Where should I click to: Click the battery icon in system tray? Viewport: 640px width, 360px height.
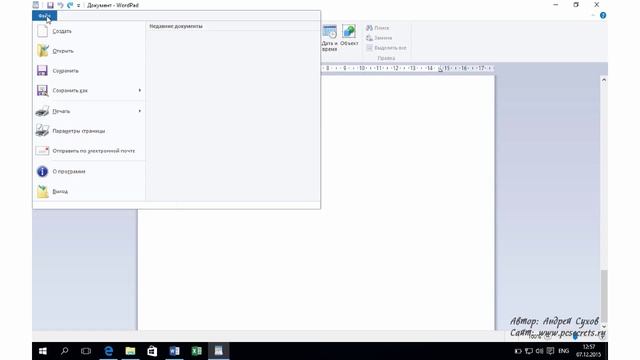pyautogui.click(x=518, y=351)
